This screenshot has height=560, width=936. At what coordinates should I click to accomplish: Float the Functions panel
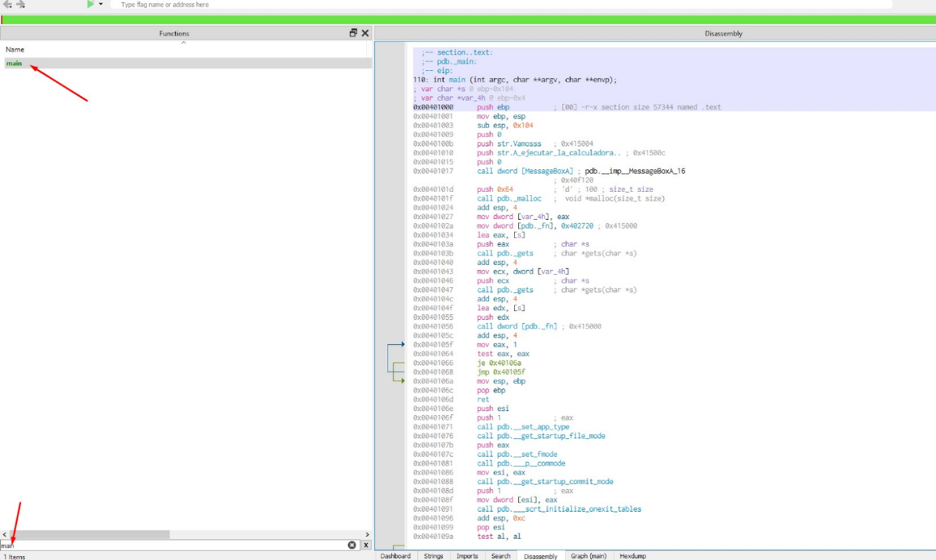[353, 33]
